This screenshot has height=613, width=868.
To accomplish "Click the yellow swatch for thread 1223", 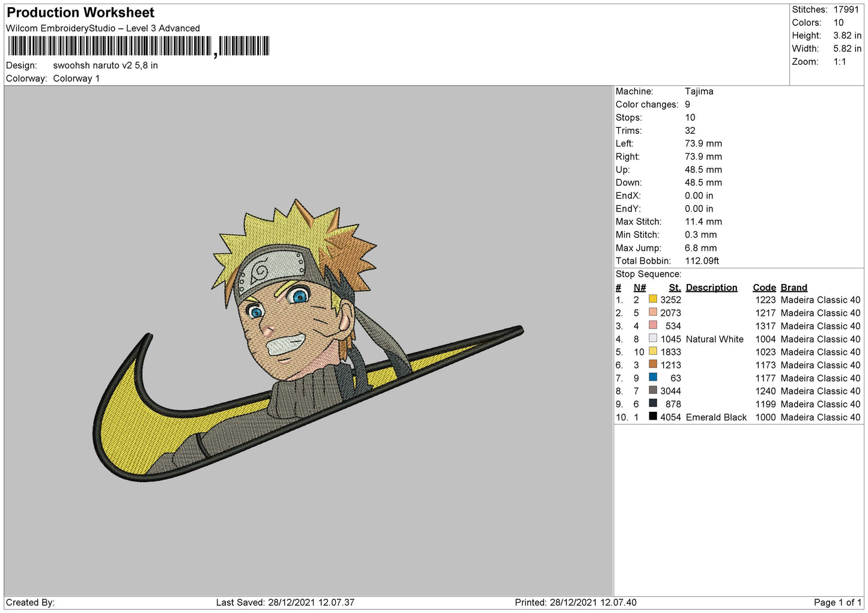I will 653,299.
